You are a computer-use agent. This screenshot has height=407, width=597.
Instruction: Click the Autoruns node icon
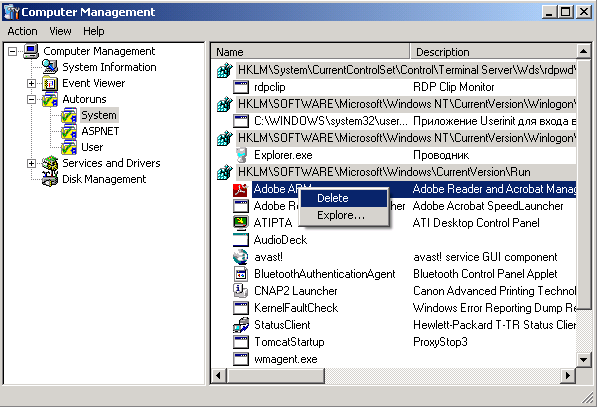50,99
